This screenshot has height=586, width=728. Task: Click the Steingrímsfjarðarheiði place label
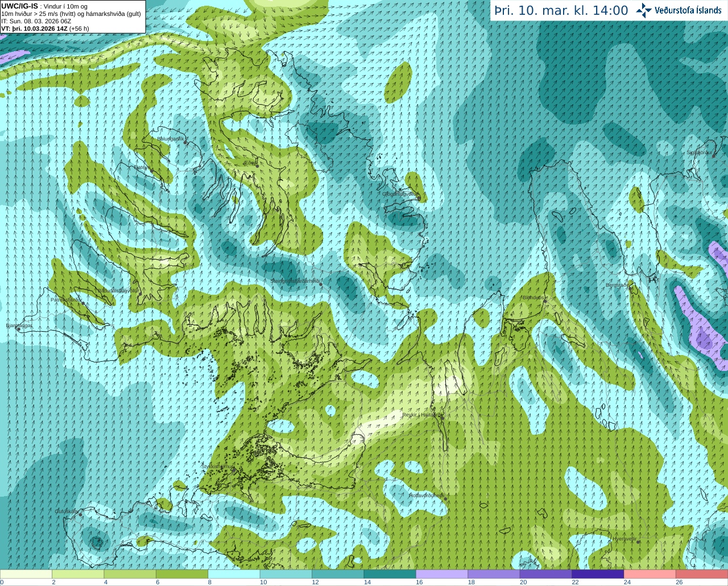click(294, 281)
